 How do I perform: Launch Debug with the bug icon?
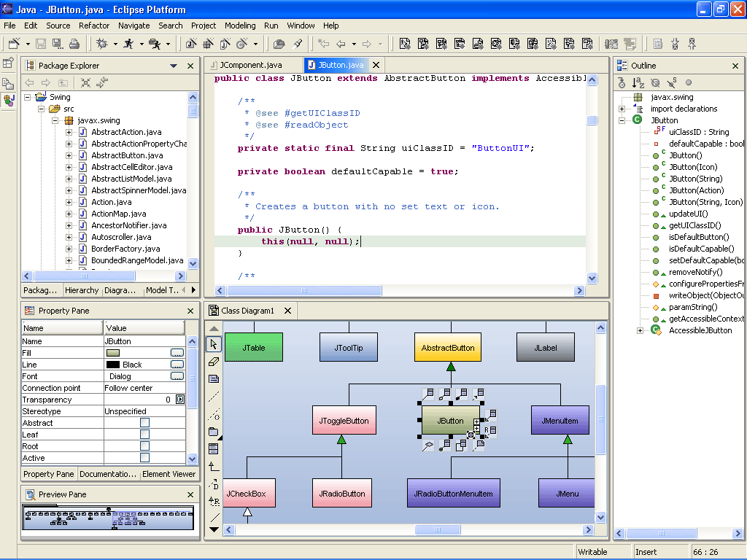pyautogui.click(x=102, y=44)
